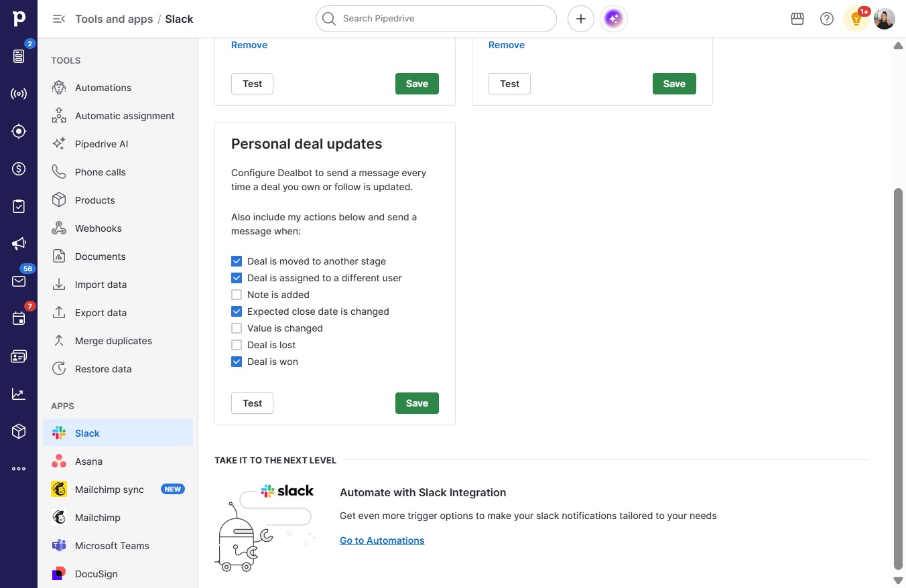Open the Help question mark icon

coord(827,19)
